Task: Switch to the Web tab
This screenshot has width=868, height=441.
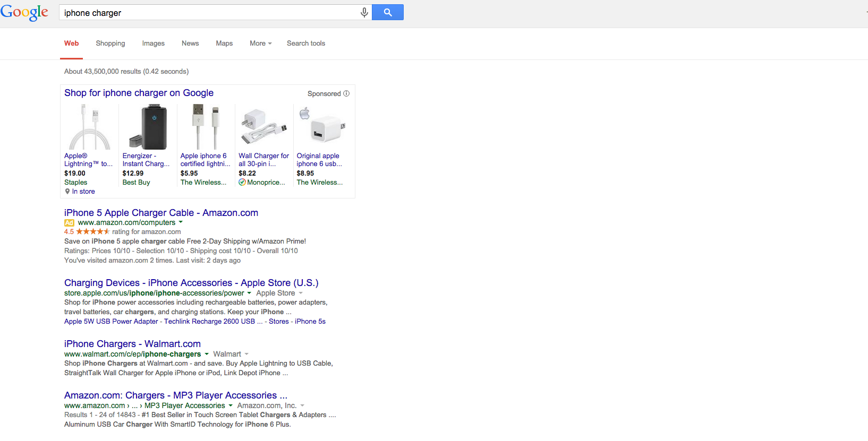Action: coord(72,44)
